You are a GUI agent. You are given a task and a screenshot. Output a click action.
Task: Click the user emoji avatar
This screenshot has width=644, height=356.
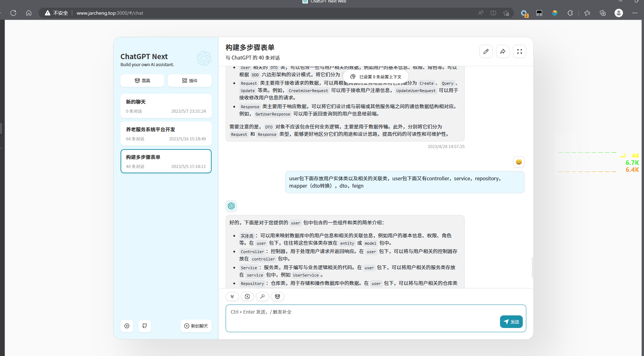click(x=519, y=162)
